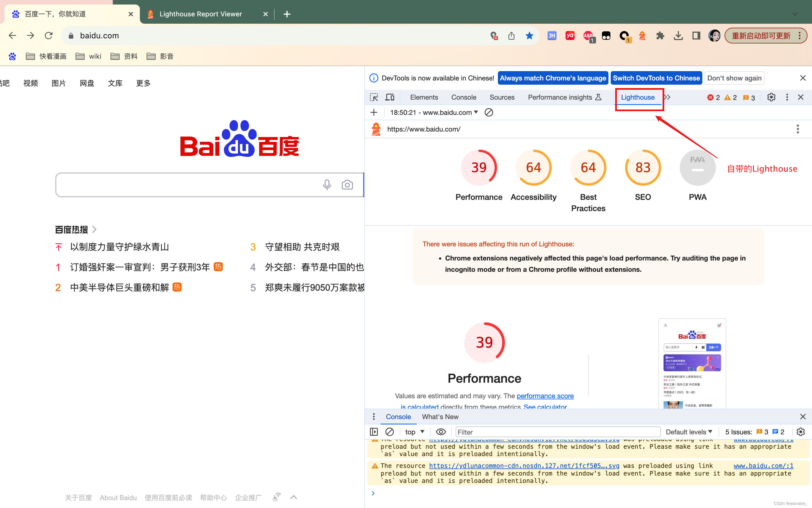
Task: Click the microphone voice search icon
Action: pos(327,185)
